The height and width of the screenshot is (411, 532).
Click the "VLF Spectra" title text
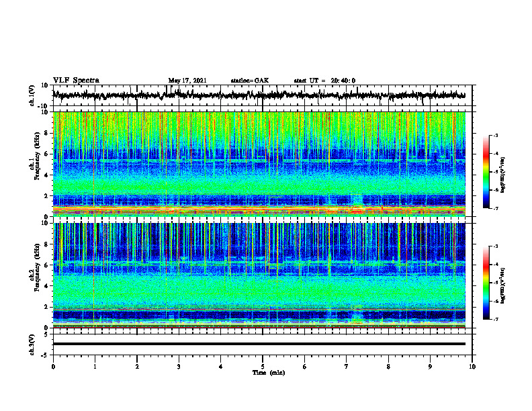(x=76, y=81)
